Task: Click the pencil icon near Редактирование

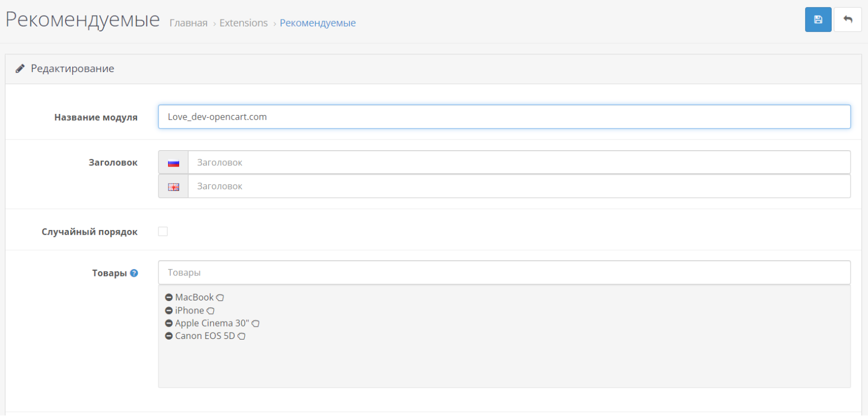Action: coord(20,68)
